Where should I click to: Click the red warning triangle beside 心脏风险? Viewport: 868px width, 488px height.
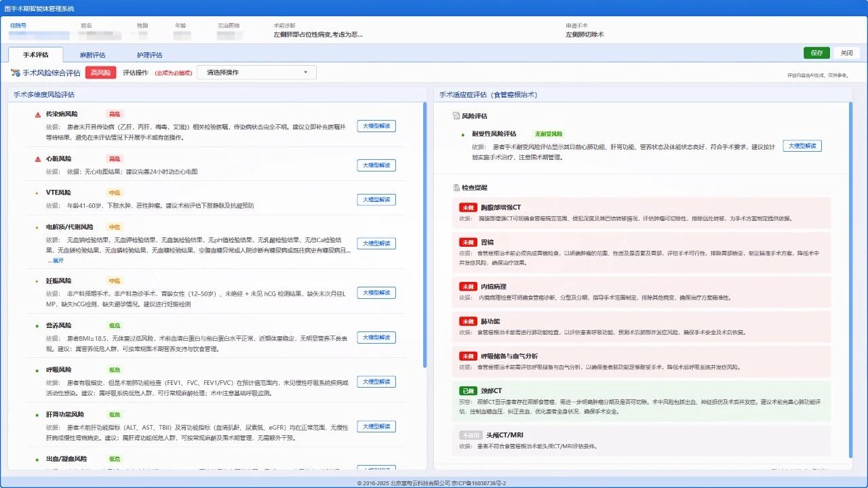click(x=37, y=159)
